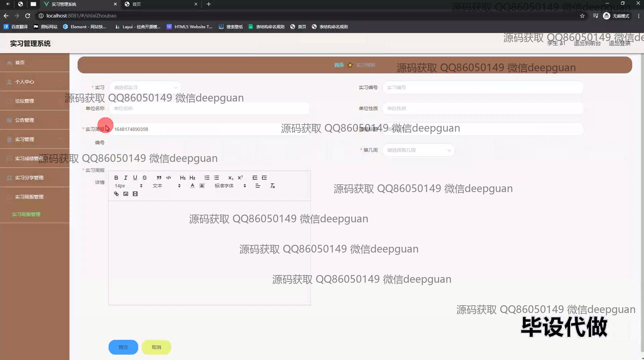The height and width of the screenshot is (360, 644).
Task: Open the text alignment options
Action: 258,186
